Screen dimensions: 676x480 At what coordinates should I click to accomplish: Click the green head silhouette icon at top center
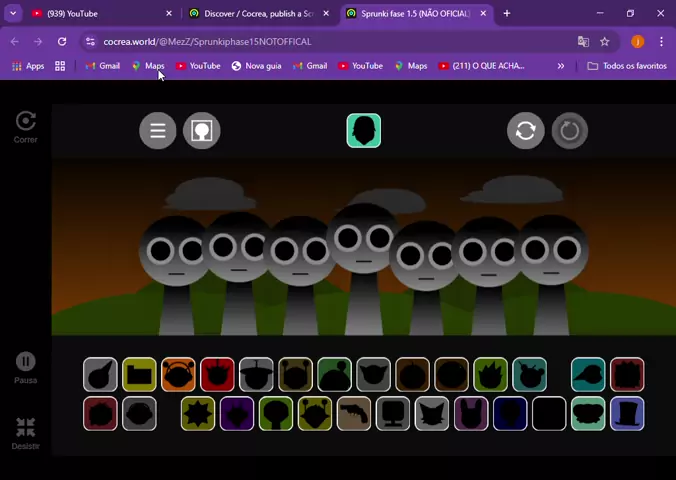click(x=363, y=131)
